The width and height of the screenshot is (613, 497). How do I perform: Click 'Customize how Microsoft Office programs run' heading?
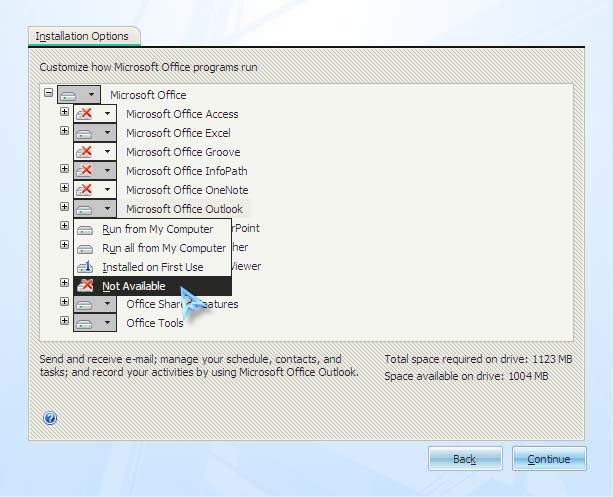pyautogui.click(x=148, y=67)
